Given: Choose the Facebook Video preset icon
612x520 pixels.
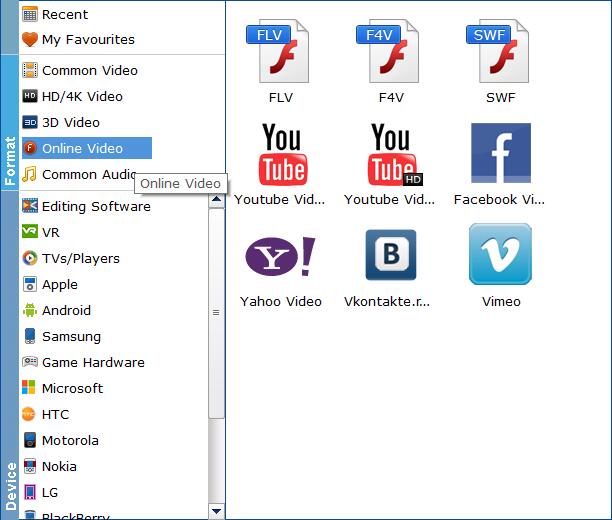Looking at the screenshot, I should click(501, 153).
